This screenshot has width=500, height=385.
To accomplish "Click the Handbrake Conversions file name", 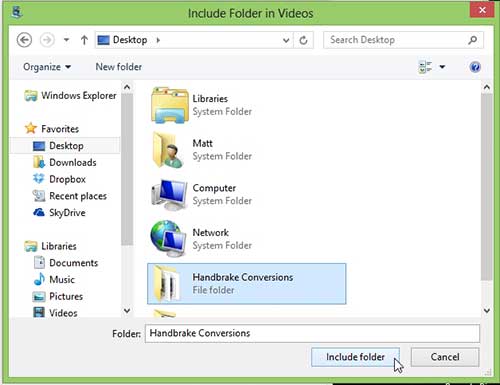I will click(243, 277).
